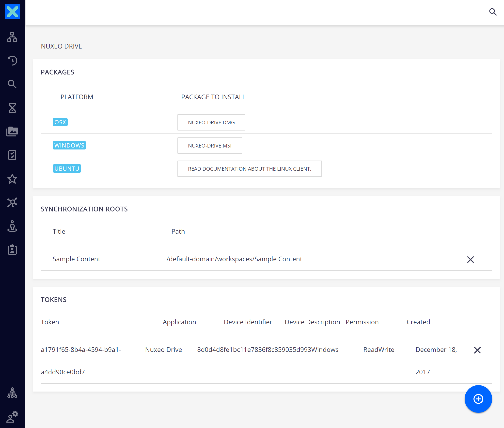The image size is (504, 428).
Task: Click the Permission column header
Action: (362, 322)
